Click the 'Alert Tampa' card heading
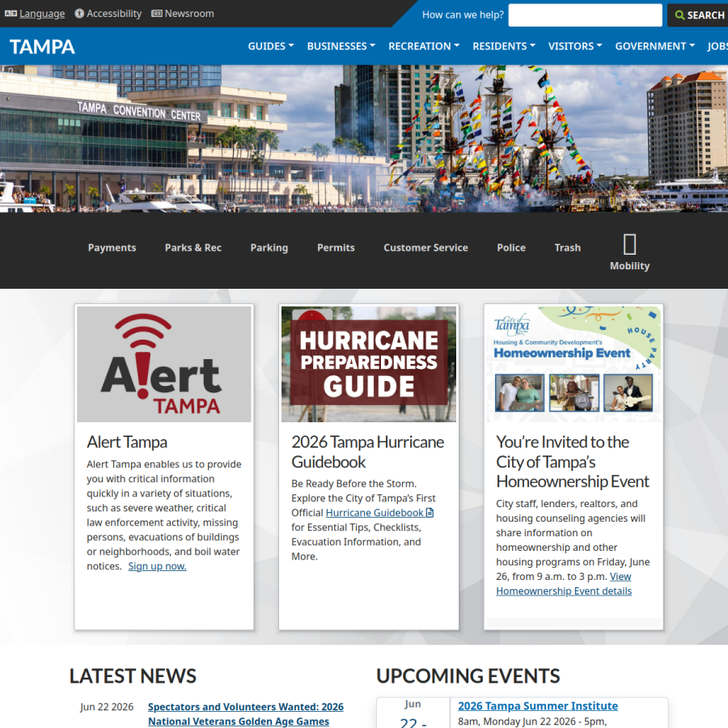 (127, 442)
